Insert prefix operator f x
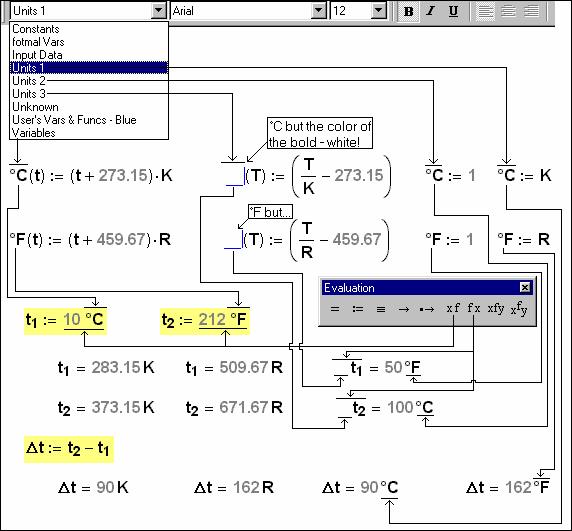572x531 pixels. coord(474,309)
